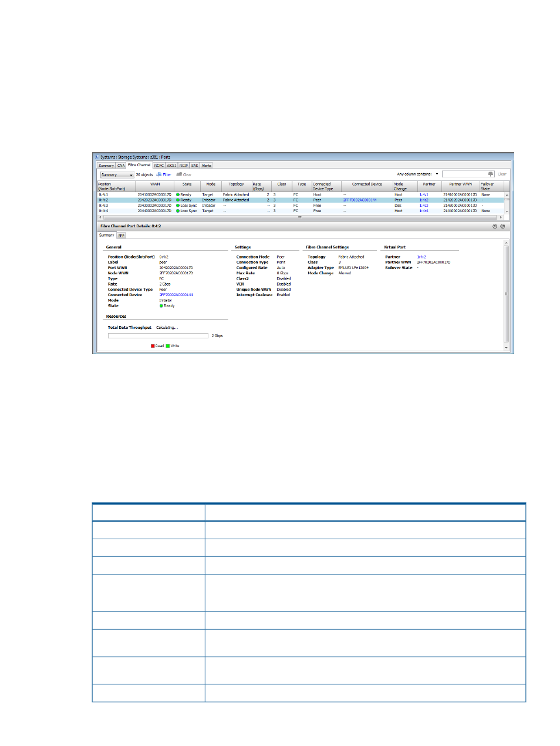
Task: Select the Summary tab in the details pane
Action: 106,235
